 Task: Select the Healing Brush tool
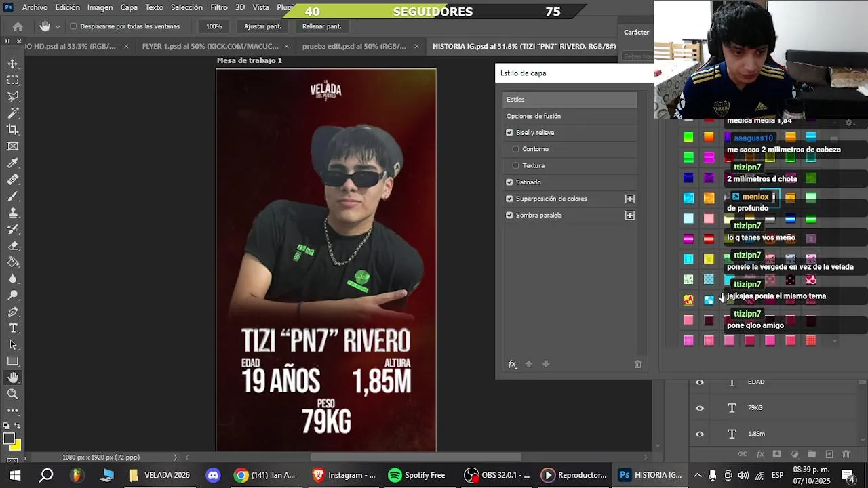click(13, 180)
